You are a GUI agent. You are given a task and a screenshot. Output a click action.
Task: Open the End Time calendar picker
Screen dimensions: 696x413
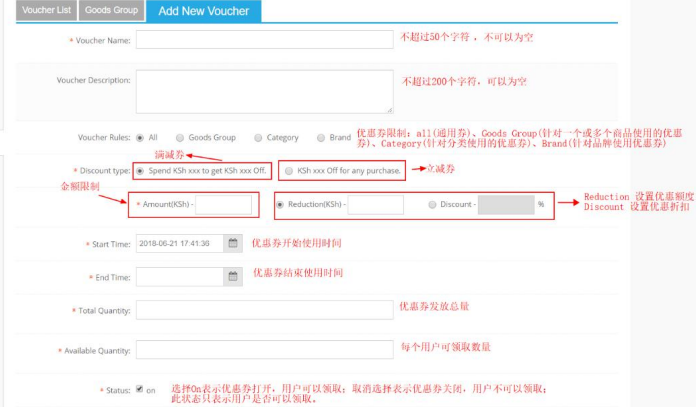click(x=233, y=277)
